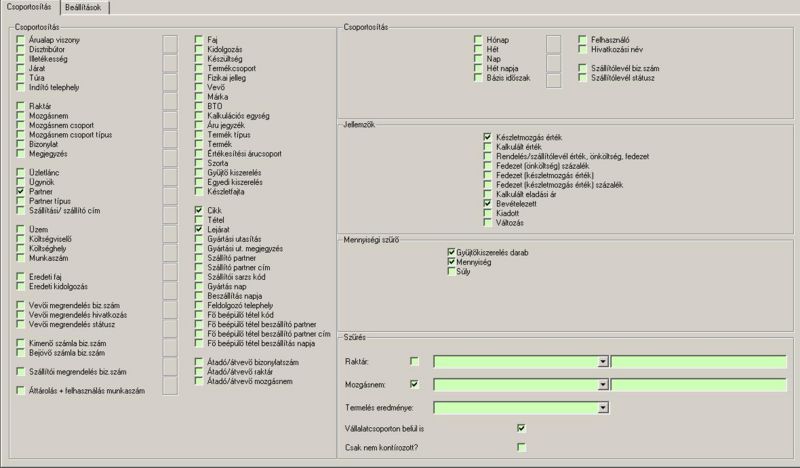Tick the Hónap grouping checkbox

pos(479,39)
